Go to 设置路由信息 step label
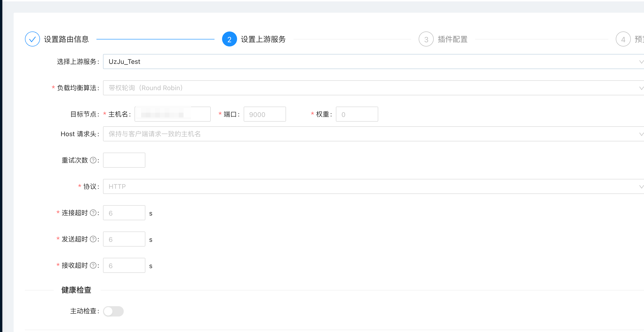This screenshot has height=332, width=644. [x=66, y=39]
